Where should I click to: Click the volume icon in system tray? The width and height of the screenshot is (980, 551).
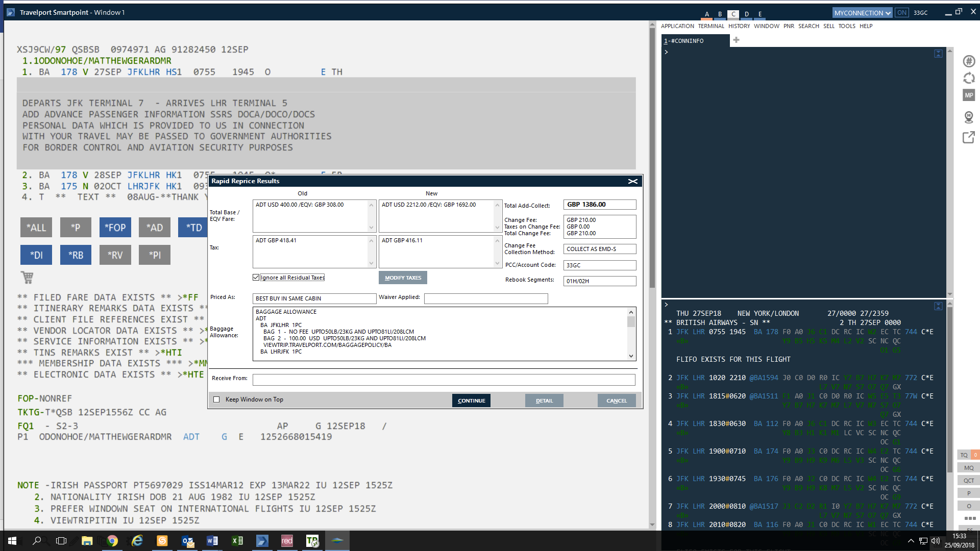click(x=935, y=541)
